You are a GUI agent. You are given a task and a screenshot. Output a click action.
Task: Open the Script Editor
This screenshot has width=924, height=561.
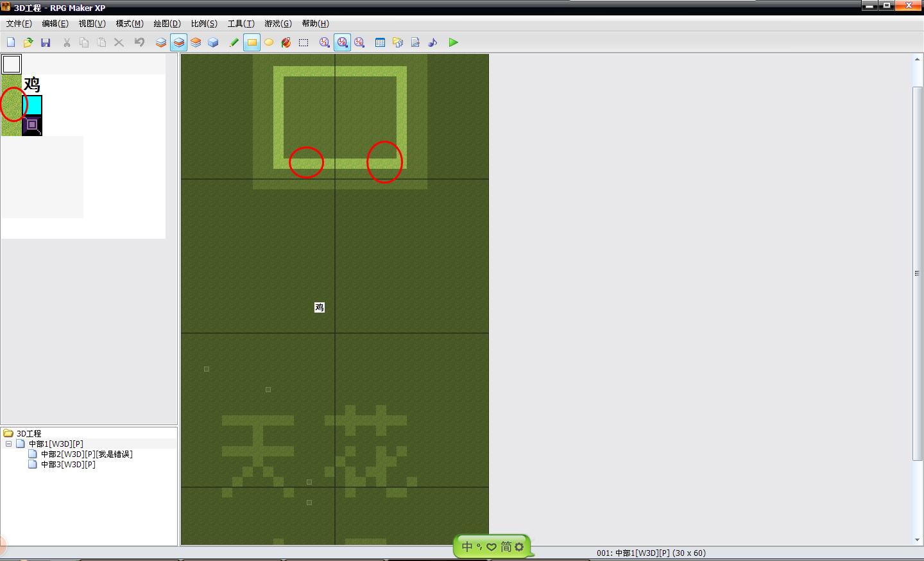(x=415, y=42)
